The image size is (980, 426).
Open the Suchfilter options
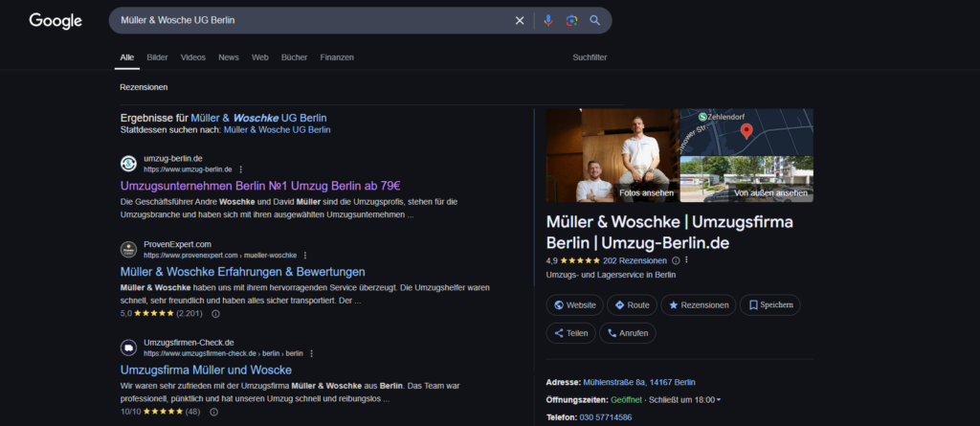click(x=590, y=57)
